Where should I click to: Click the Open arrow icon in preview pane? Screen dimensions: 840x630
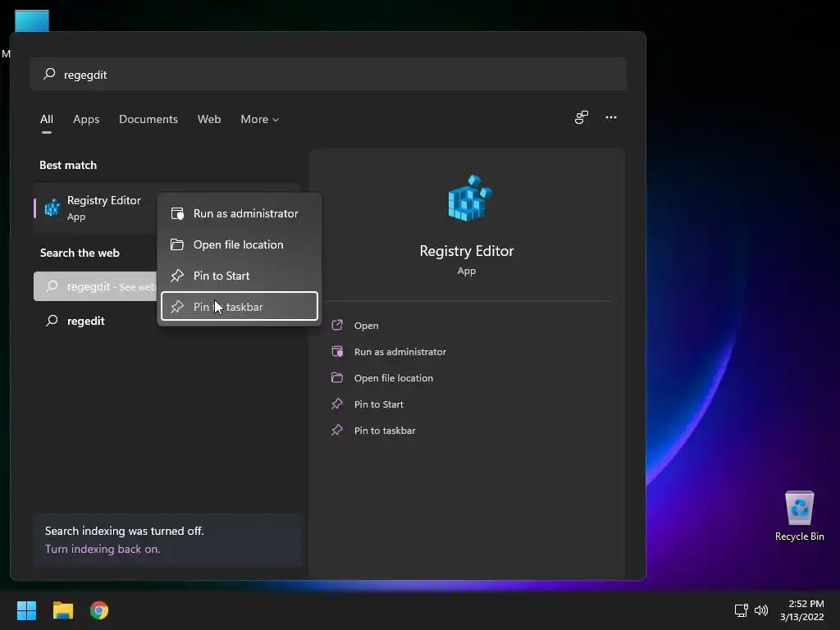pyautogui.click(x=337, y=325)
